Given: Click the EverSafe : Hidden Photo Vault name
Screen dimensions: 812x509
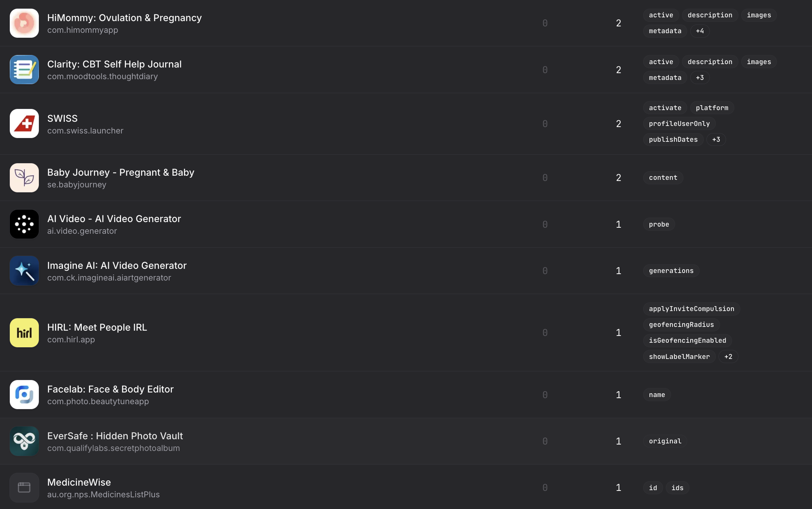Looking at the screenshot, I should (115, 436).
